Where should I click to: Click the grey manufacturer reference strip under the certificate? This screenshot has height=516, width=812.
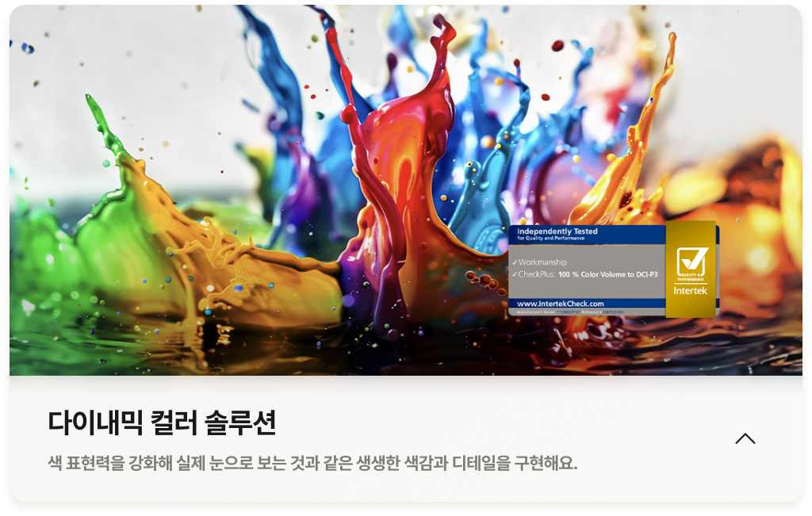click(587, 313)
